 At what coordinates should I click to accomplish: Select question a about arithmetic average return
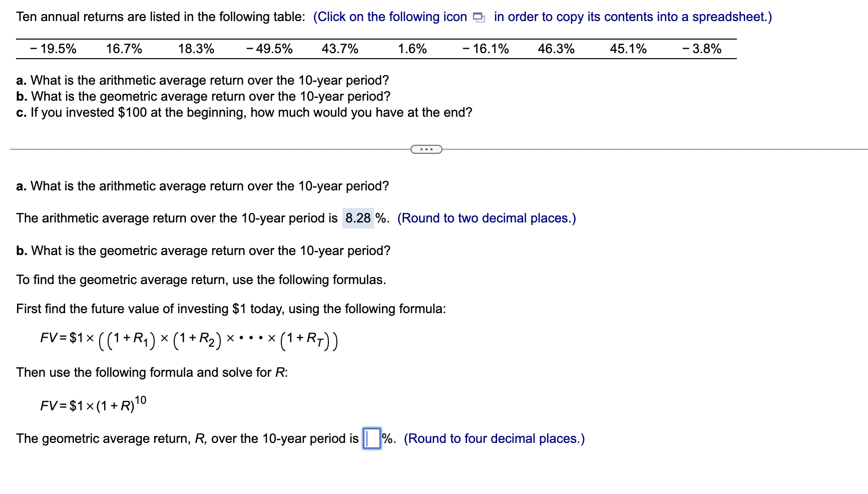coord(202,80)
